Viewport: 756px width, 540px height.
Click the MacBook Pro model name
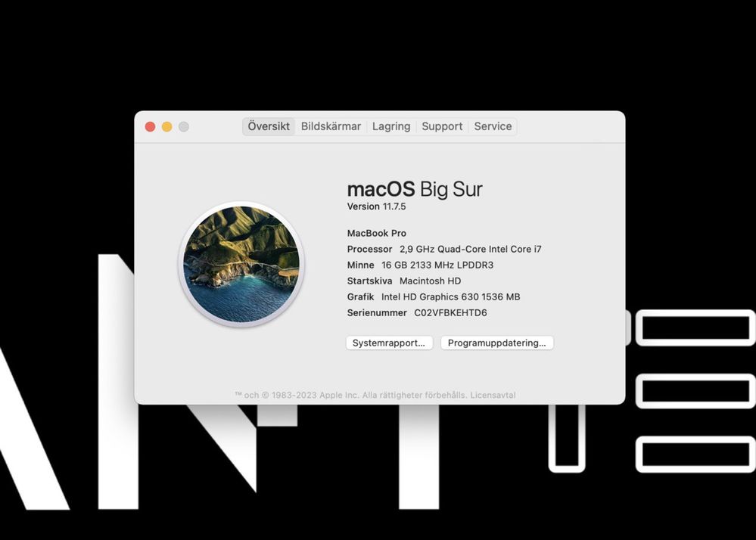(x=377, y=233)
